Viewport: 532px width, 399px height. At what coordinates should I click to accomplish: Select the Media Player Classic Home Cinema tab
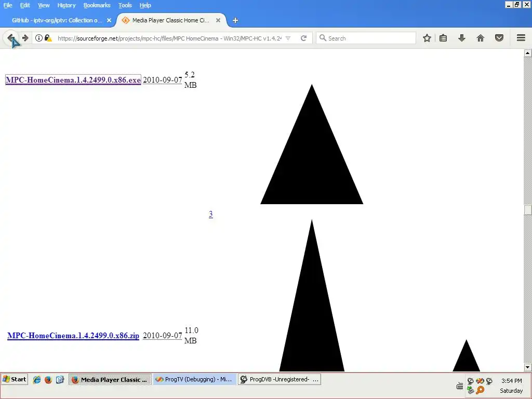click(x=170, y=20)
